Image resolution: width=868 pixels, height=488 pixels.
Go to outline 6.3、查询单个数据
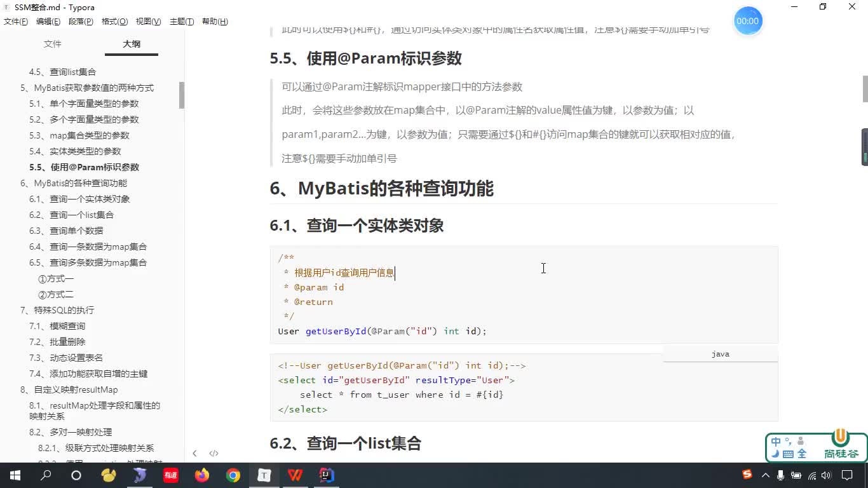click(x=66, y=231)
